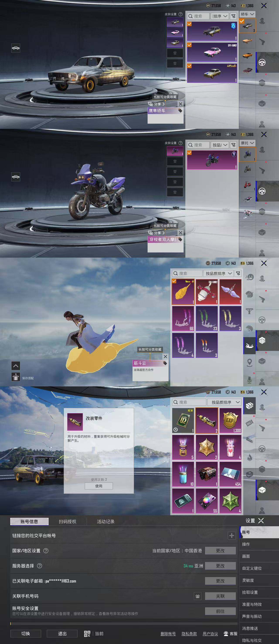Viewport: 279px width, 644px height.
Task: Toggle the checkmark on the car skin with blue 6 badge
Action: pyautogui.click(x=190, y=24)
